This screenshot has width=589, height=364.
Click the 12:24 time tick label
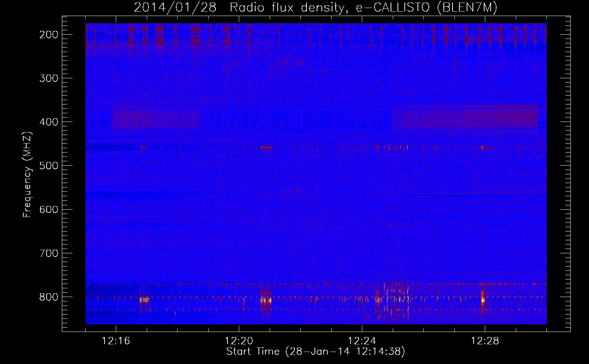[362, 341]
